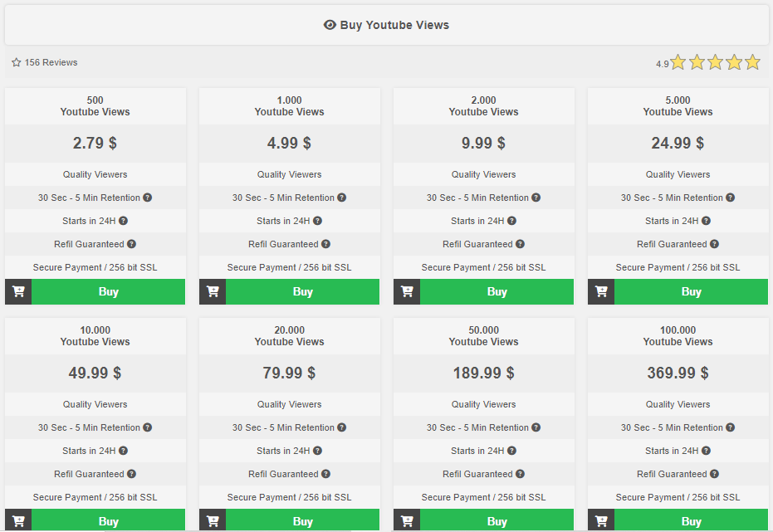Open the 156 Reviews link
773x532 pixels.
[51, 62]
